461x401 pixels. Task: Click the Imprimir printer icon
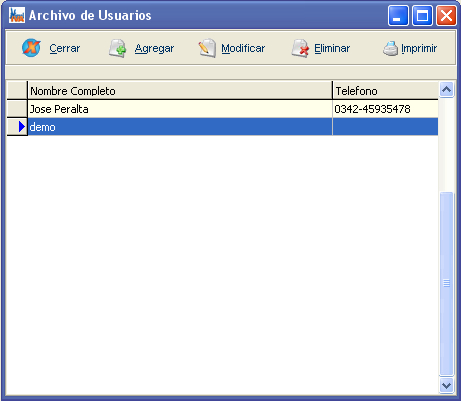tap(390, 49)
